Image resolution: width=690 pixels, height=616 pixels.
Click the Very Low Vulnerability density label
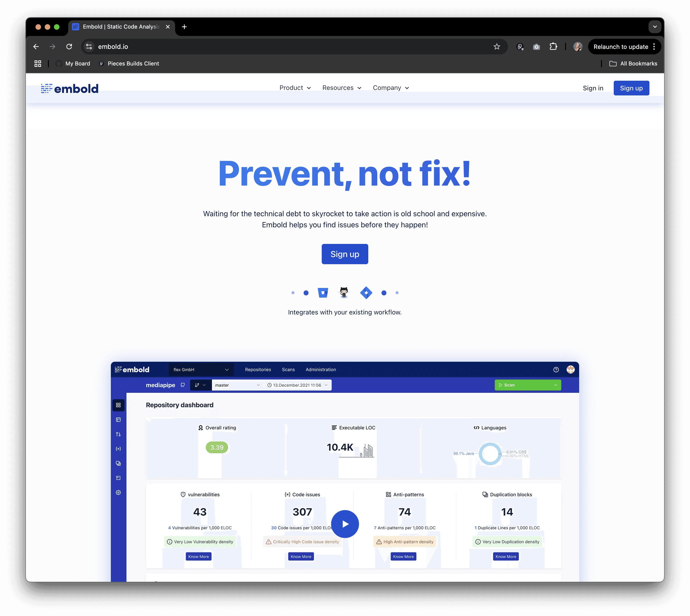(x=200, y=542)
